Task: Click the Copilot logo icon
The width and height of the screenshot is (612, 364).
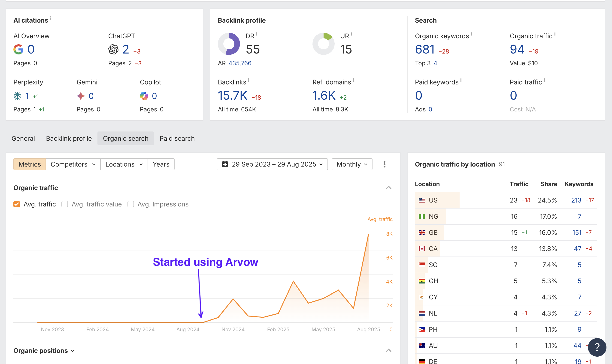Action: (x=144, y=96)
